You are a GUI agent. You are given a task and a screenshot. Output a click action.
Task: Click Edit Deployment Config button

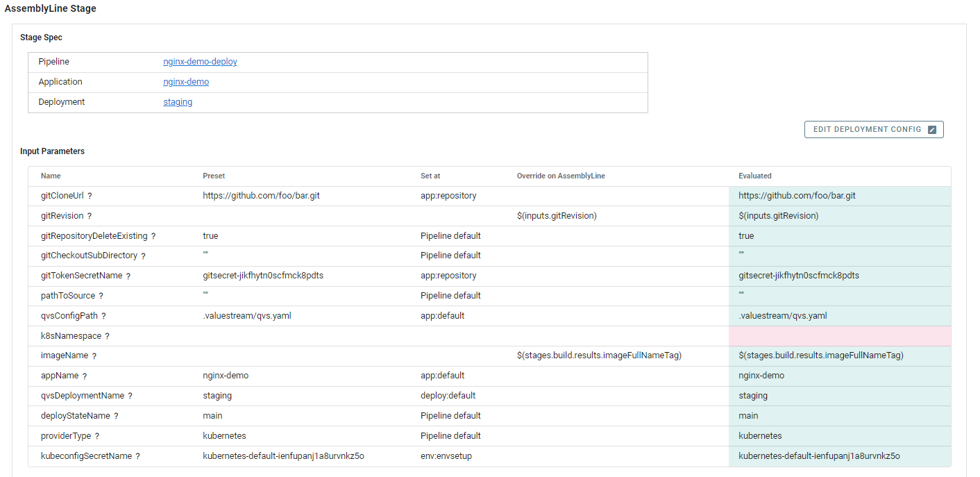click(874, 130)
